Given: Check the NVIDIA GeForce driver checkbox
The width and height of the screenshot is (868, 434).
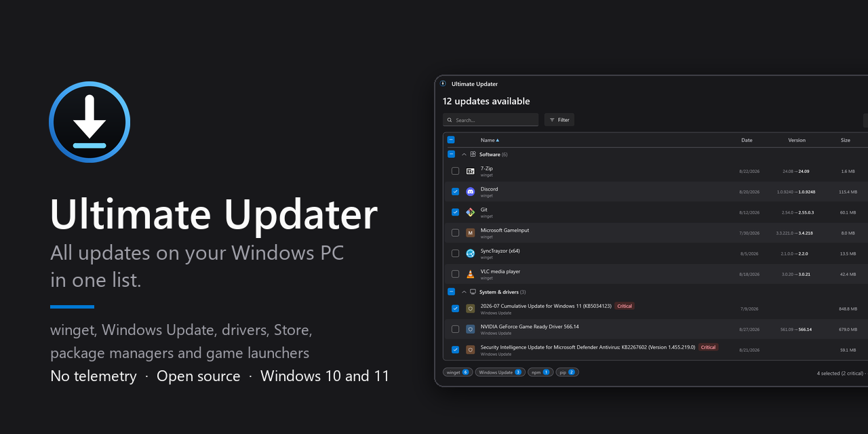Looking at the screenshot, I should point(456,329).
